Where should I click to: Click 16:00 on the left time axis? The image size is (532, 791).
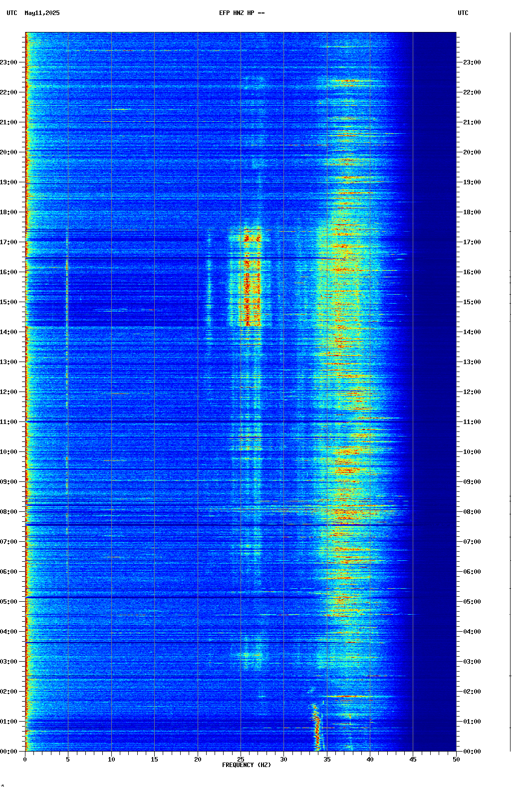click(8, 272)
